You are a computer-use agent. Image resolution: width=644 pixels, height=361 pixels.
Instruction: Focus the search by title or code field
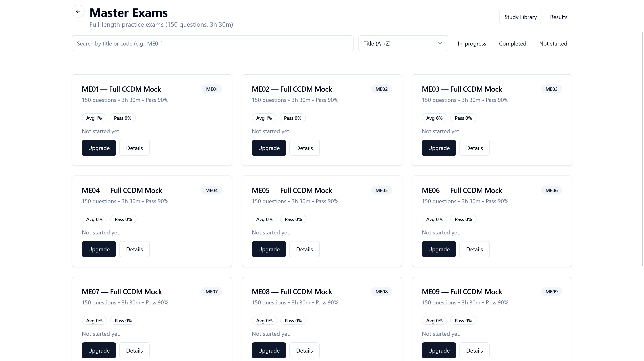tap(213, 44)
